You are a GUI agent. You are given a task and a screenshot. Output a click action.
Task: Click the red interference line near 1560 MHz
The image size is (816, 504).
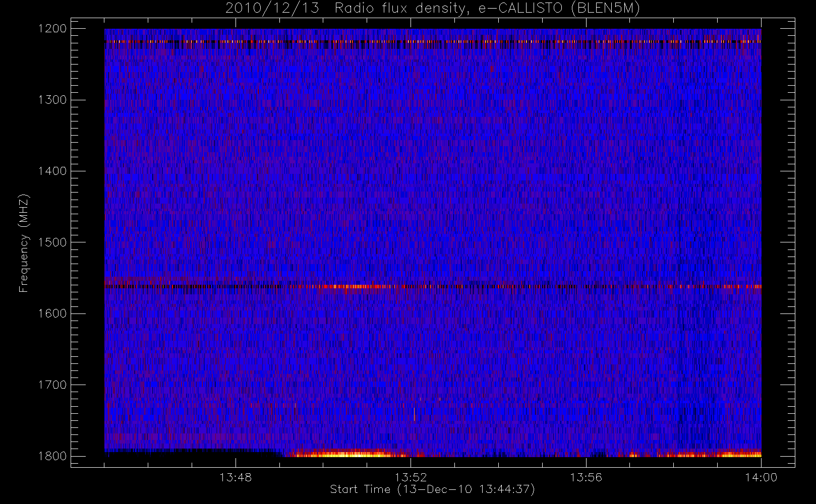click(x=433, y=286)
